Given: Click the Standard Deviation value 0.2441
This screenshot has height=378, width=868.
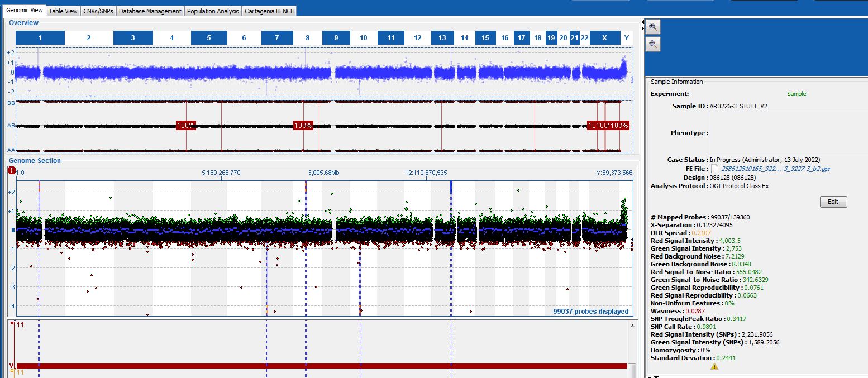Looking at the screenshot, I should pyautogui.click(x=725, y=358).
